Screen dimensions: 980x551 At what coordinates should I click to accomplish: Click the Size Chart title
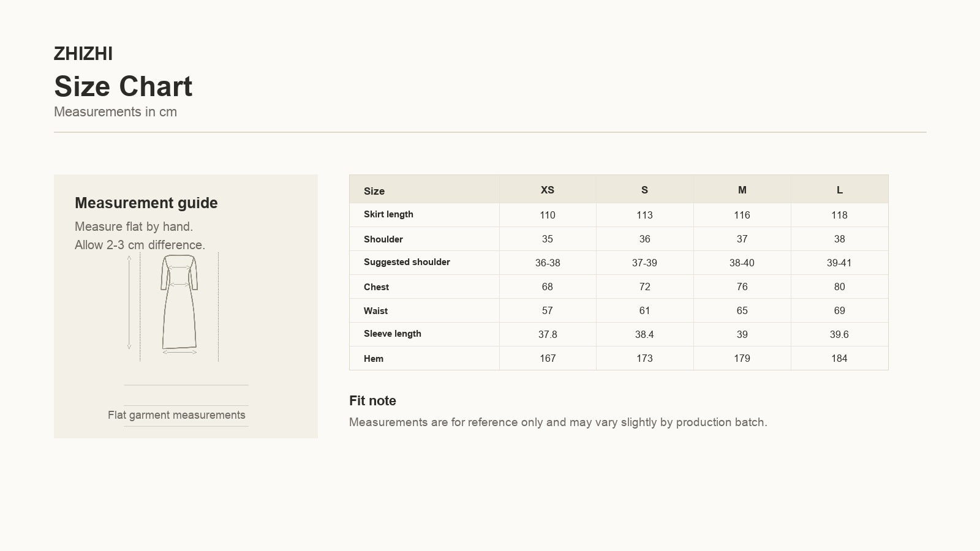pyautogui.click(x=123, y=86)
